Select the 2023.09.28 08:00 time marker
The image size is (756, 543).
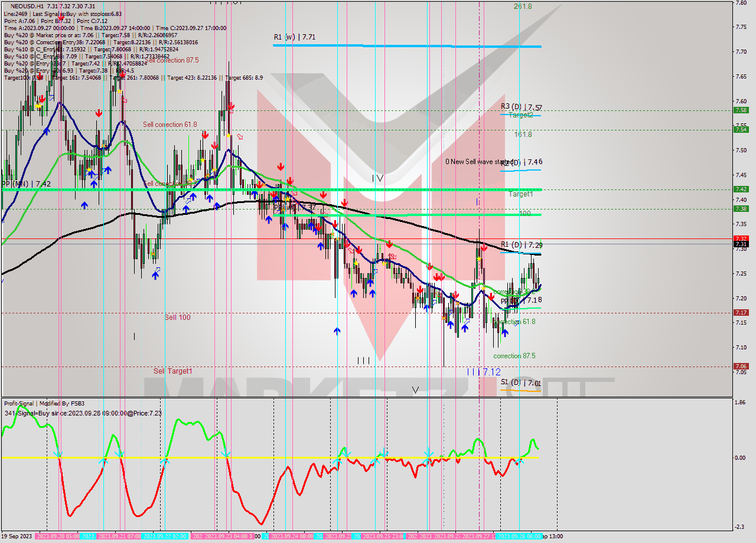tap(519, 537)
